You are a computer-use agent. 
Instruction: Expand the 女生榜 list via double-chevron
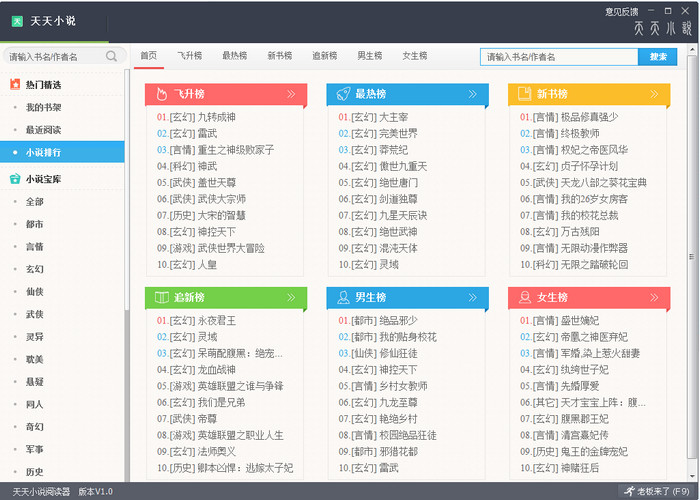pyautogui.click(x=654, y=297)
